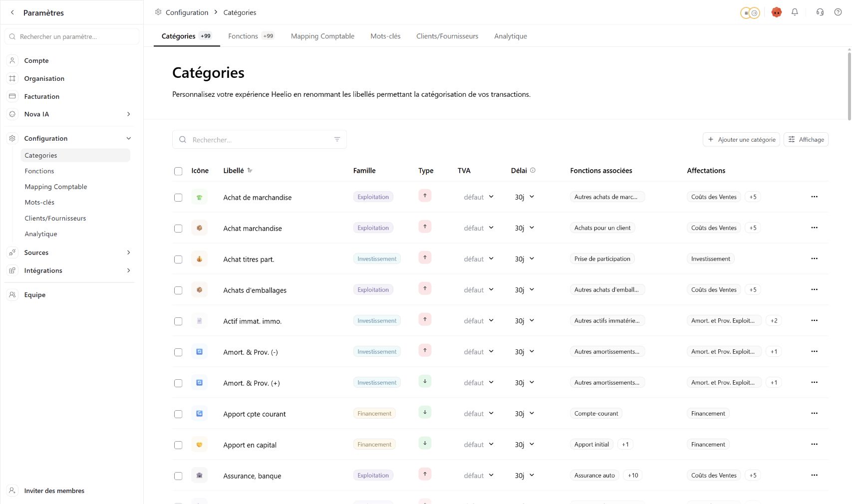The width and height of the screenshot is (852, 504).
Task: Check the Achat de marchandise row checkbox
Action: click(x=178, y=198)
